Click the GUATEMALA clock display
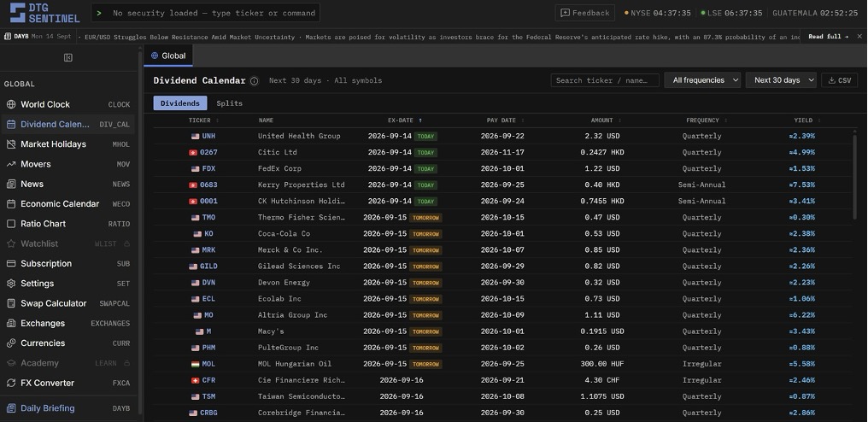Screen dimensions: 868x422 [815, 13]
